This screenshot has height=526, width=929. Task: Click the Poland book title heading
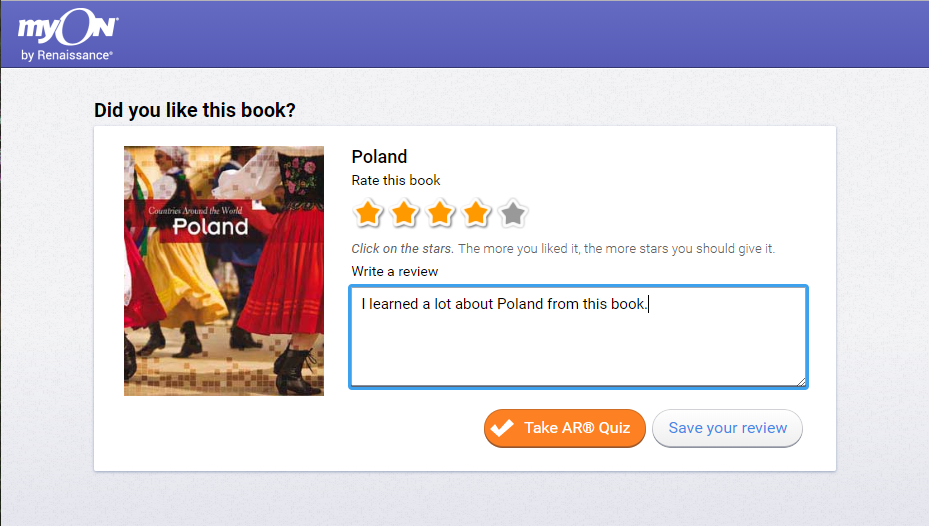coord(379,157)
